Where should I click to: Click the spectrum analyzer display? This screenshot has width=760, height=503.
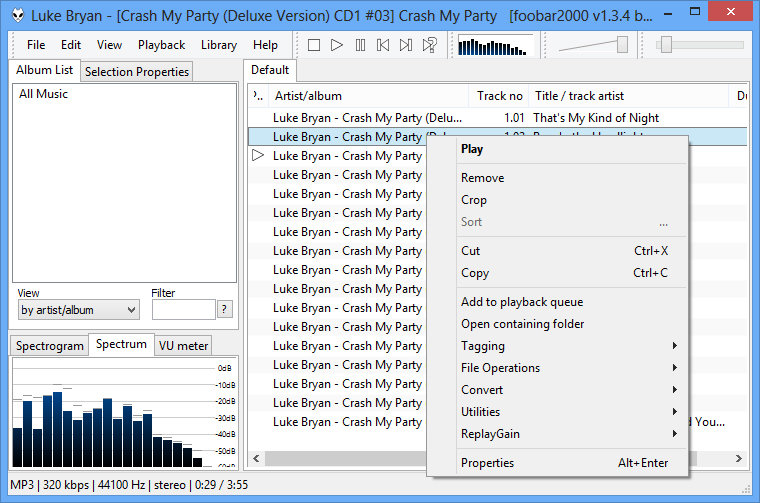(125, 413)
